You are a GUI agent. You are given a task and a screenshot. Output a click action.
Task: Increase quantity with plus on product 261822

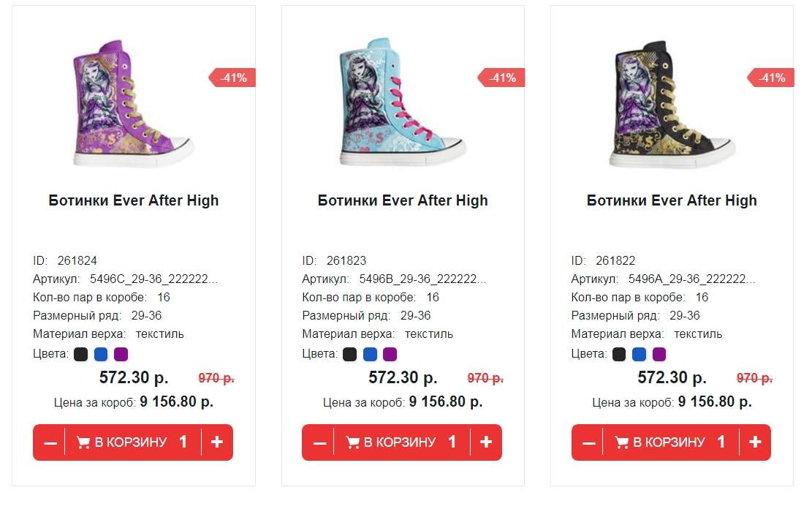pyautogui.click(x=755, y=442)
